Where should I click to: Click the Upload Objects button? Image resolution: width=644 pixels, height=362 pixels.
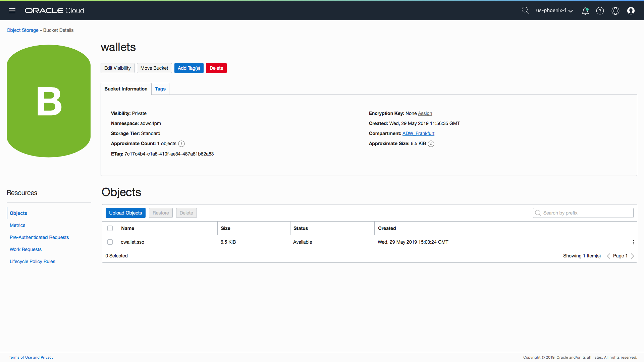[125, 213]
